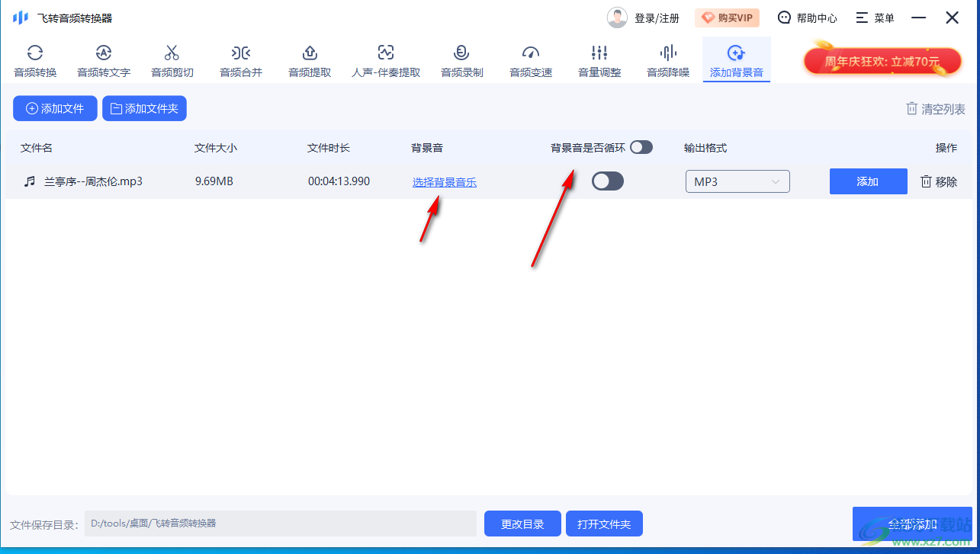Screen dimensions: 980x554
Task: Select the 音频录制 recording tool
Action: point(461,59)
